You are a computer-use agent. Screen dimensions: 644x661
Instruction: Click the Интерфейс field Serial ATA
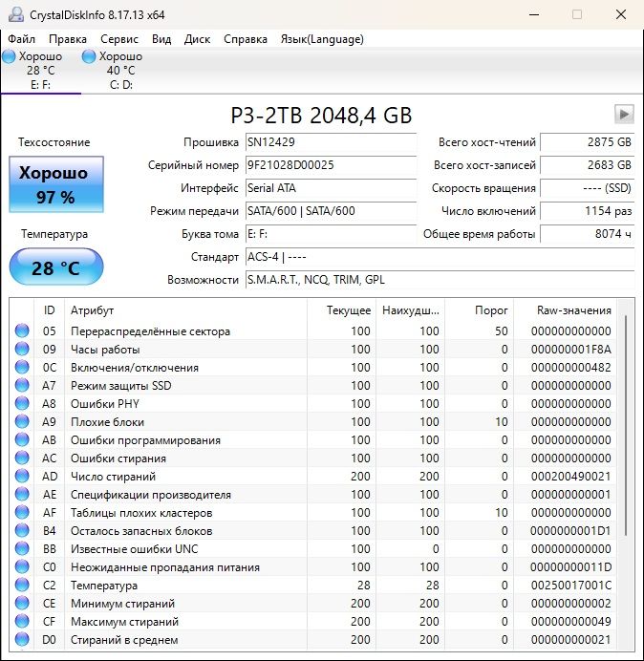(x=331, y=188)
